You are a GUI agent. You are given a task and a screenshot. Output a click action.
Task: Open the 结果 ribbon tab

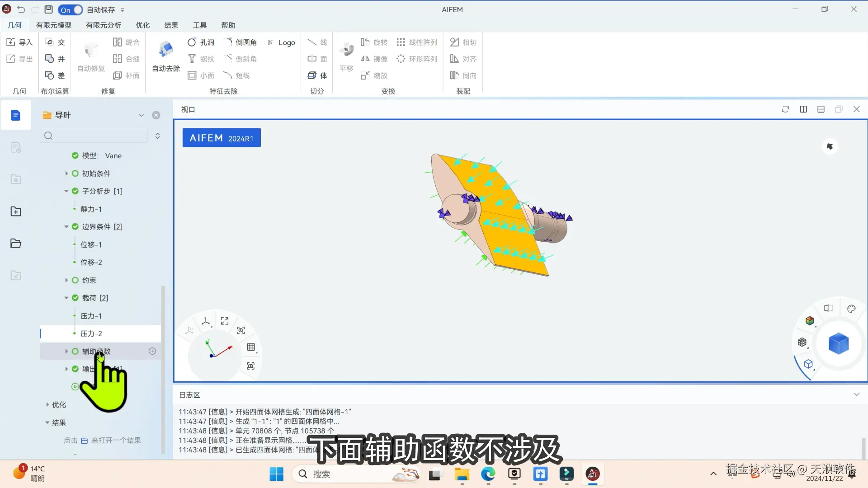coord(171,25)
